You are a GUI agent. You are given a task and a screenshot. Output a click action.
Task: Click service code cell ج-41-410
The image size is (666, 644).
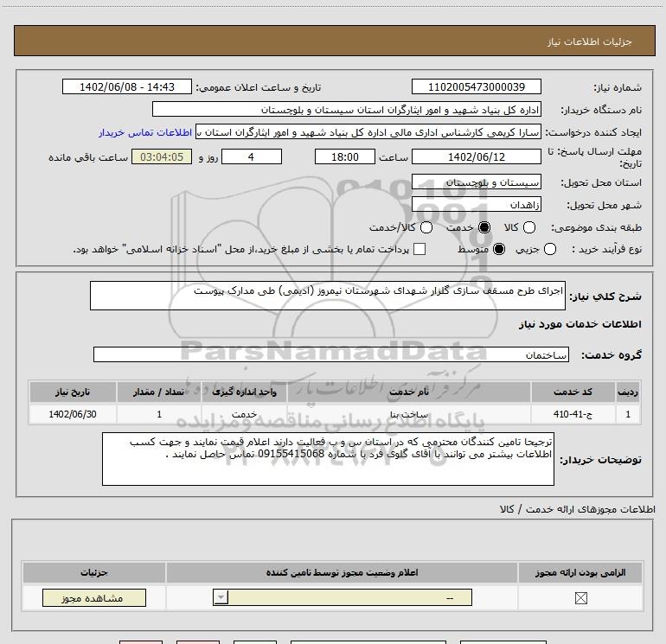[573, 414]
